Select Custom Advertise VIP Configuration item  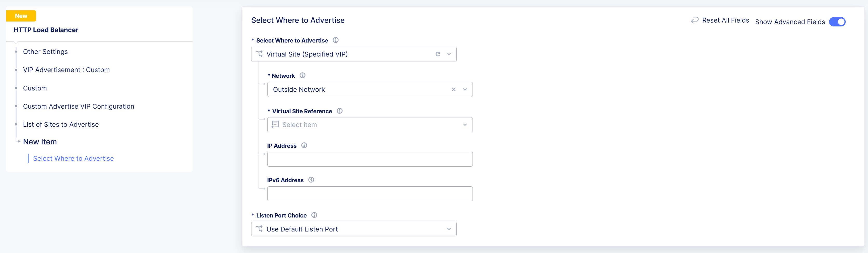[x=79, y=106]
